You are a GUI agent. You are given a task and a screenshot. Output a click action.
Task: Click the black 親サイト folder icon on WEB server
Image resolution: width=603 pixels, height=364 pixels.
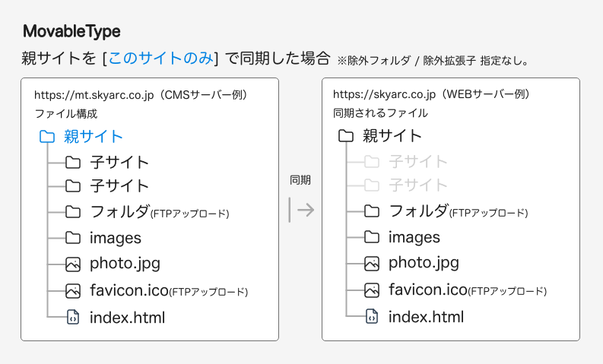click(x=346, y=136)
